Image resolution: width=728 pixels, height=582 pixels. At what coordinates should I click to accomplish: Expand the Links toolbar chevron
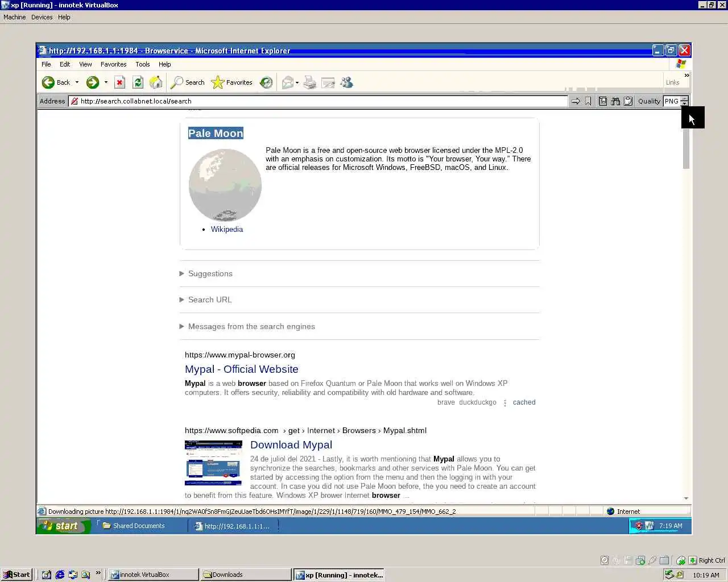tap(686, 75)
